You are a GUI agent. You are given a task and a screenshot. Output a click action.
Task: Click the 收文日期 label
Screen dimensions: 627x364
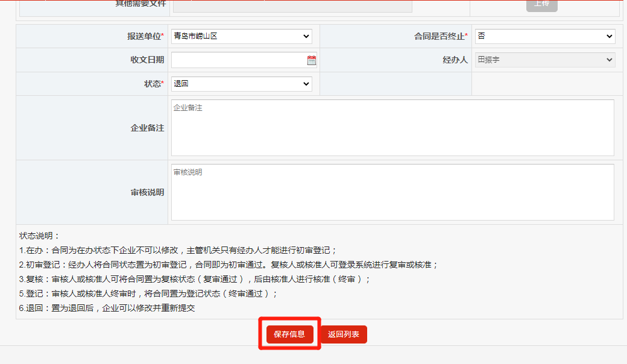tap(147, 60)
